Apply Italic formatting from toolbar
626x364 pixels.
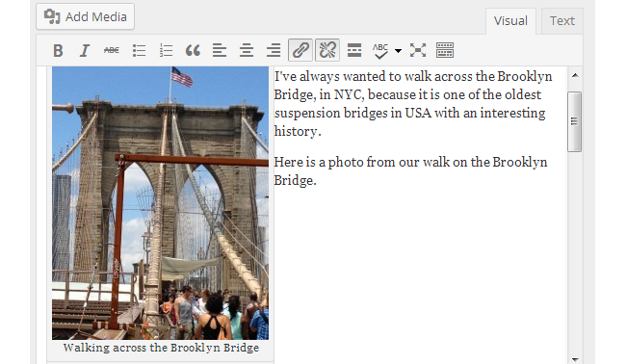(x=84, y=51)
